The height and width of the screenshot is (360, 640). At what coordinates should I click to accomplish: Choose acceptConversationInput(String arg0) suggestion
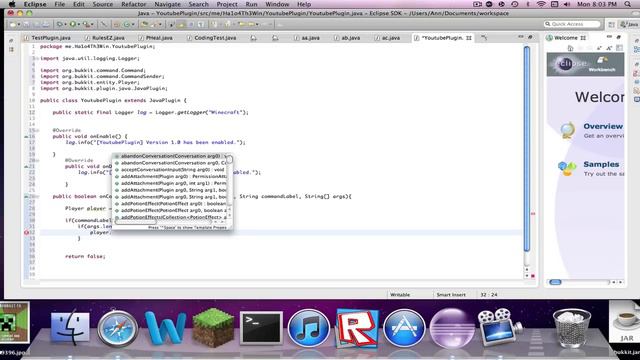coord(170,169)
